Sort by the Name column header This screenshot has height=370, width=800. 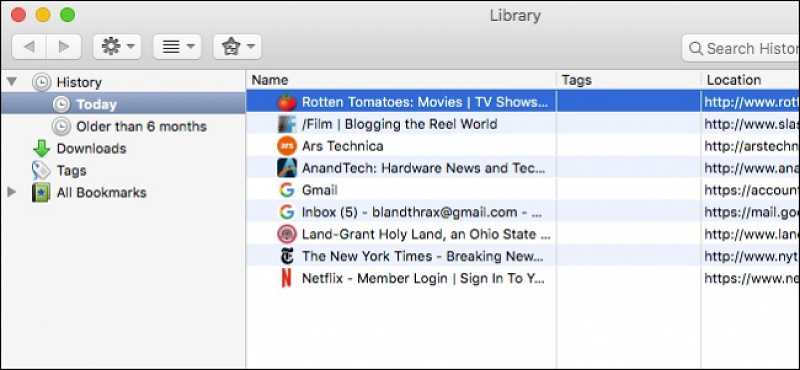pos(401,80)
